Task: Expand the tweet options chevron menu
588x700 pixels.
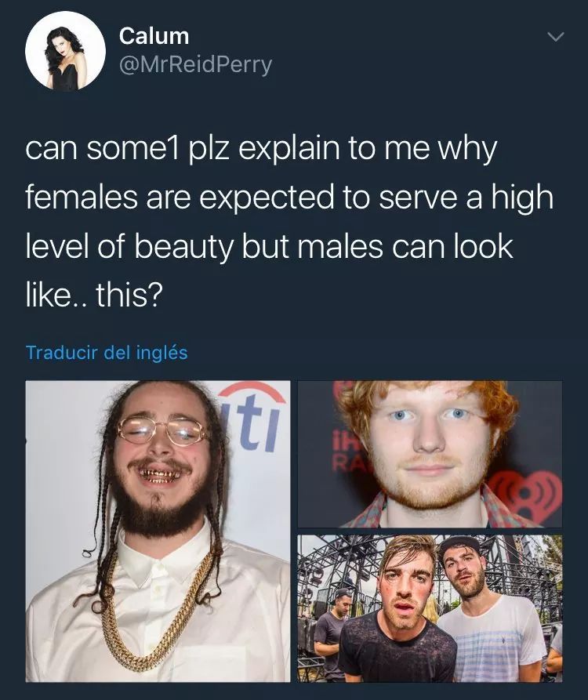Action: click(557, 37)
